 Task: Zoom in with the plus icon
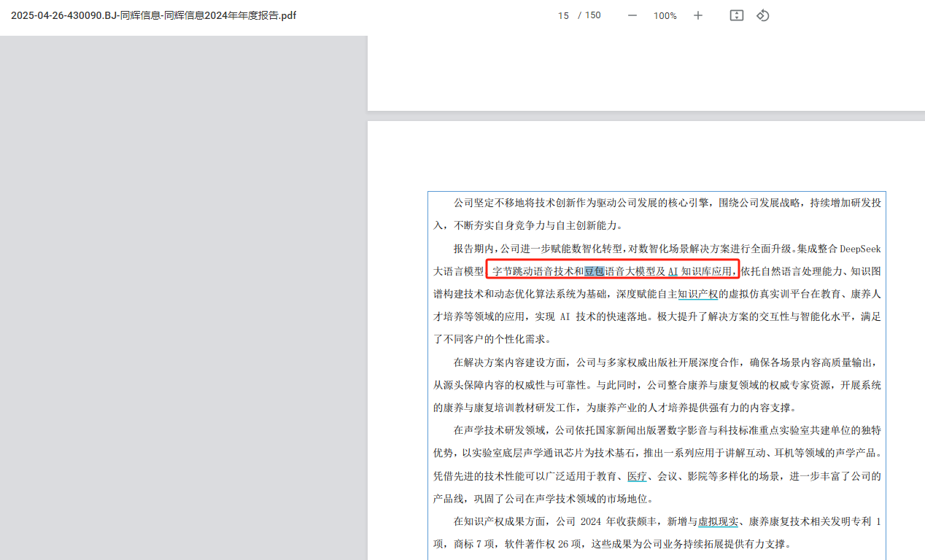[x=698, y=15]
